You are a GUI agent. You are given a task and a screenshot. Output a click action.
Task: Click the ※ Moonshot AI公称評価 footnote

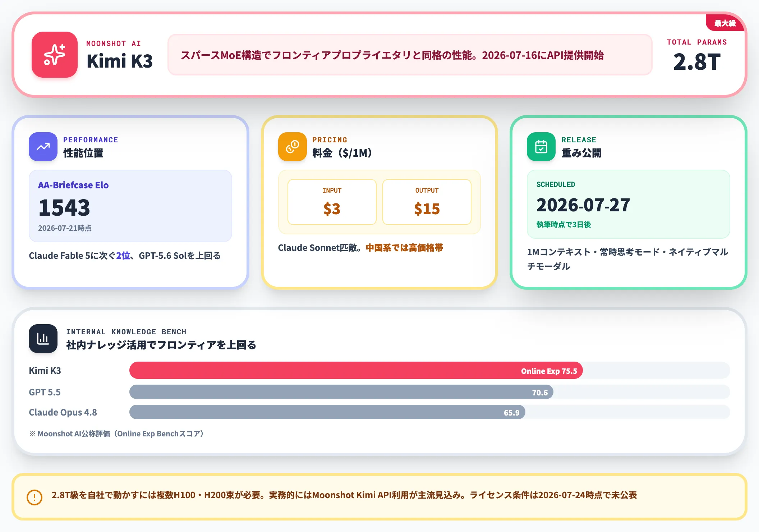[x=116, y=434]
